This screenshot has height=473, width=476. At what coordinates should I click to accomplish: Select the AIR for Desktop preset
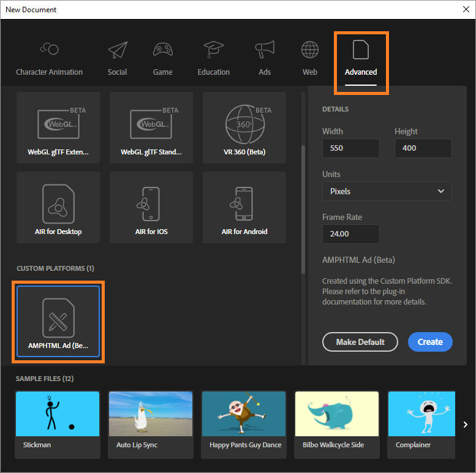point(58,207)
